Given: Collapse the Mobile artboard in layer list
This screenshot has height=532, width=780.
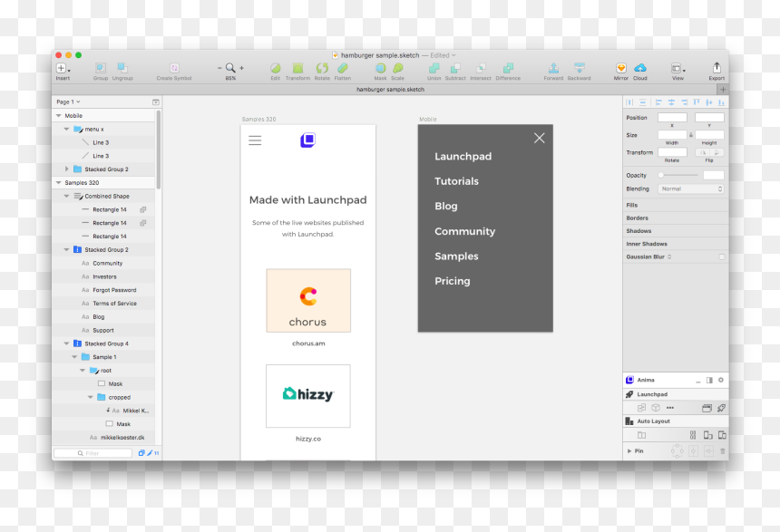Looking at the screenshot, I should [x=59, y=115].
